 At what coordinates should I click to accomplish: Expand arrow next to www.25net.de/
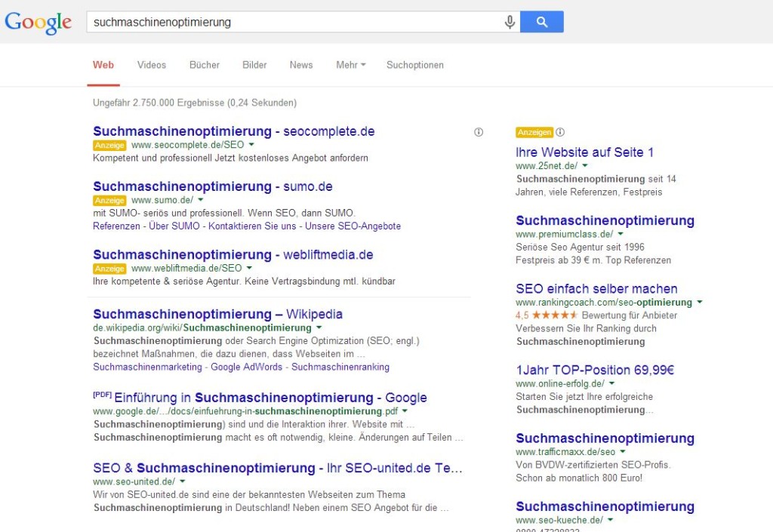(585, 165)
